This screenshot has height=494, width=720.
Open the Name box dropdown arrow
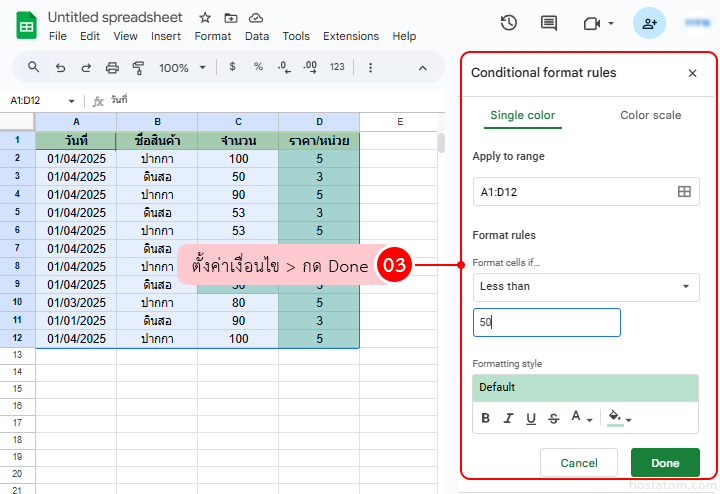pos(71,101)
